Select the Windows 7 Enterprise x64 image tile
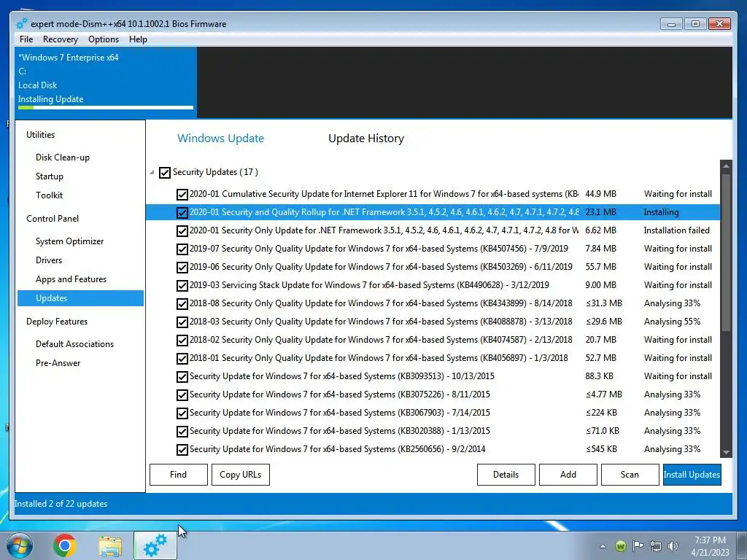This screenshot has height=560, width=747. tap(106, 82)
